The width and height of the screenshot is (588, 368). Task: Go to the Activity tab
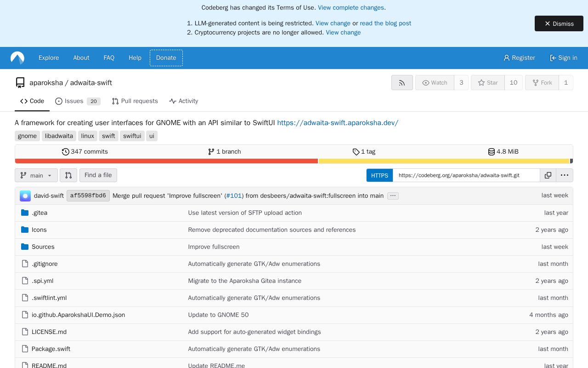tap(183, 101)
